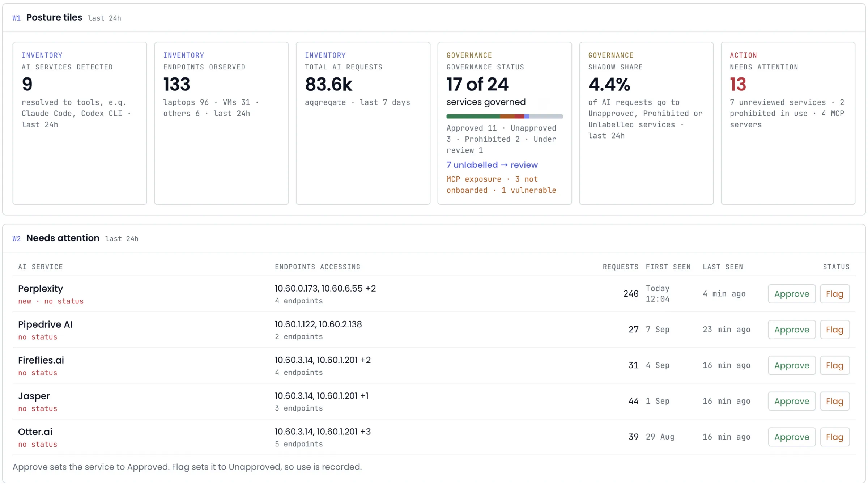The height and width of the screenshot is (484, 868).
Task: Open the '7 unlabelled → review' link
Action: point(492,165)
